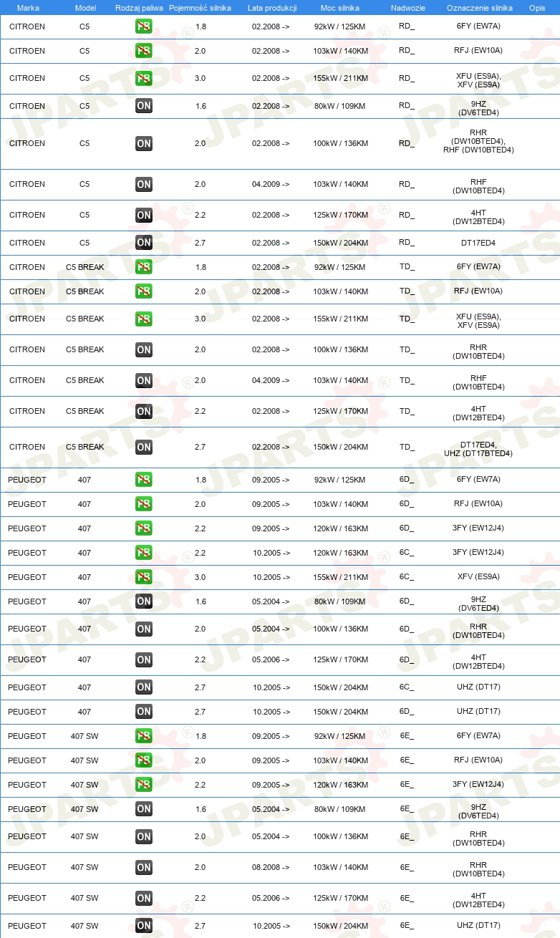The image size is (560, 938).
Task: Click 'TD_' body cell in C5 BREAK 2.2 row
Action: point(407,411)
